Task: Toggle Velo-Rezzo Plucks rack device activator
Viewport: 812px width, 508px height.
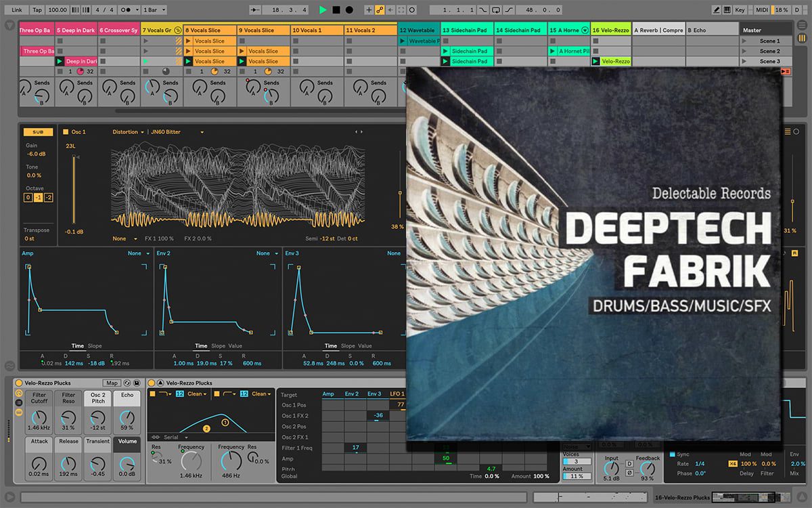Action: point(18,383)
